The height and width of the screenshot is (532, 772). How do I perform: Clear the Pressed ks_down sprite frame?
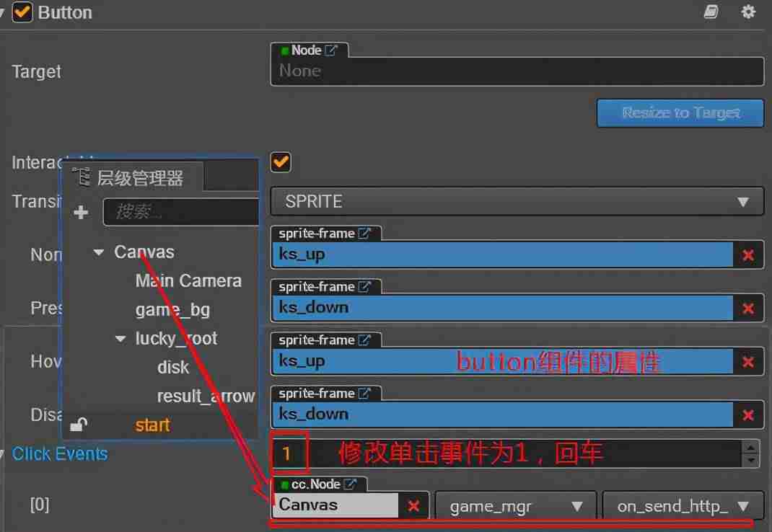[748, 309]
